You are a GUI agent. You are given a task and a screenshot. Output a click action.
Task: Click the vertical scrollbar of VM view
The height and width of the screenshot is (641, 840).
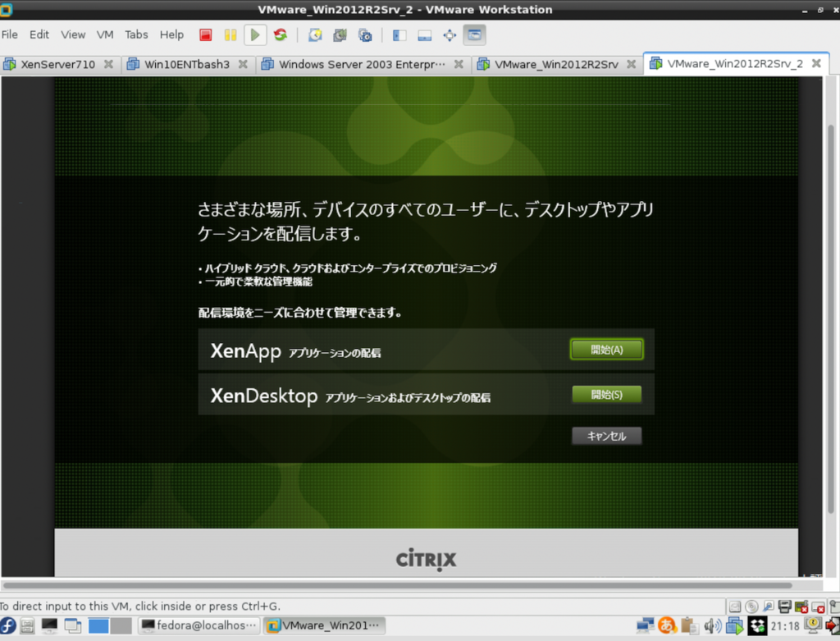pyautogui.click(x=831, y=319)
